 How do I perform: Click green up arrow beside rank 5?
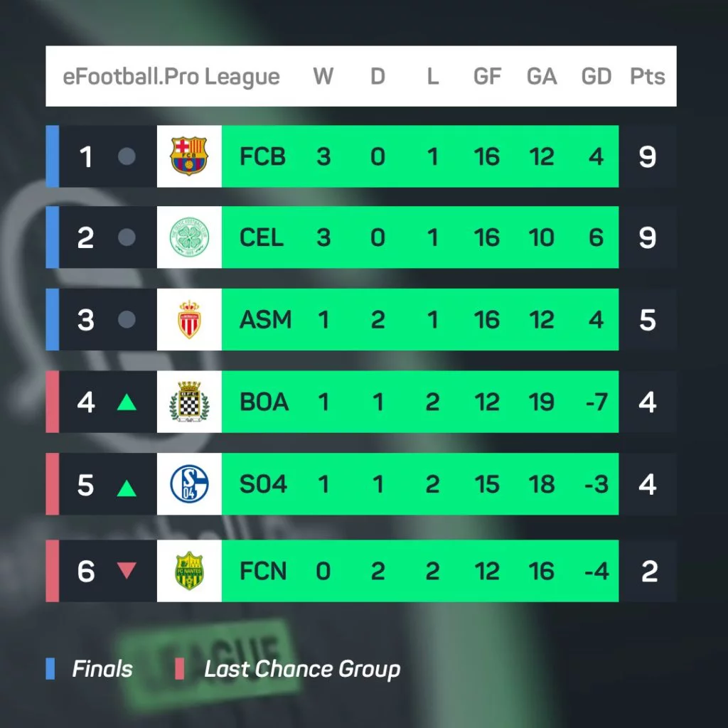click(x=127, y=488)
